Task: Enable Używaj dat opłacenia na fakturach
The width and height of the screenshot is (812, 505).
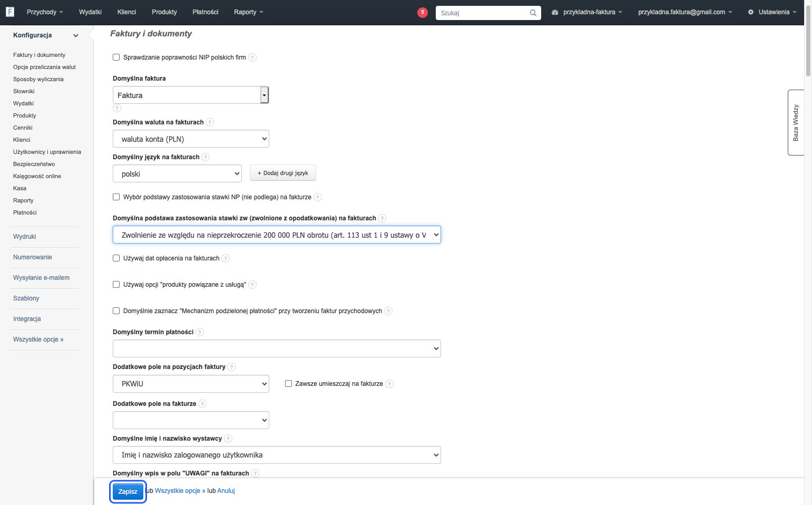Action: pos(116,258)
